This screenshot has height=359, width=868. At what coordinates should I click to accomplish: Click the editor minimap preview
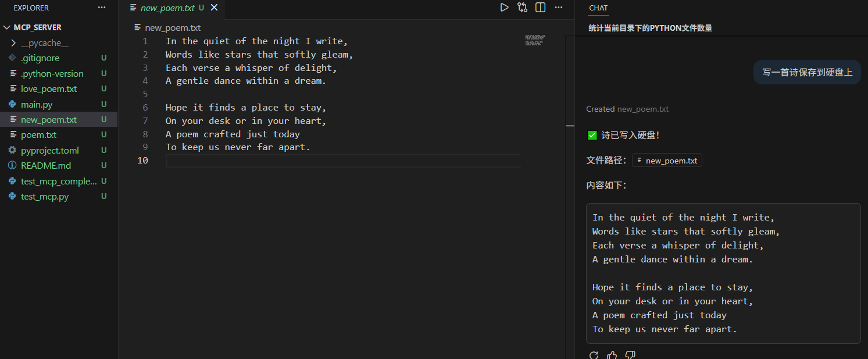(x=534, y=40)
